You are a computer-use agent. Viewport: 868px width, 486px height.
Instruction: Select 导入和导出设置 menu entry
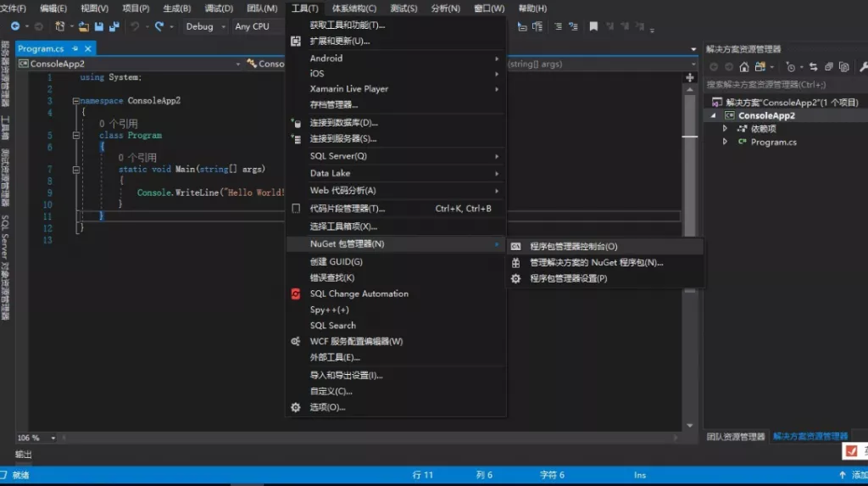(x=396, y=375)
